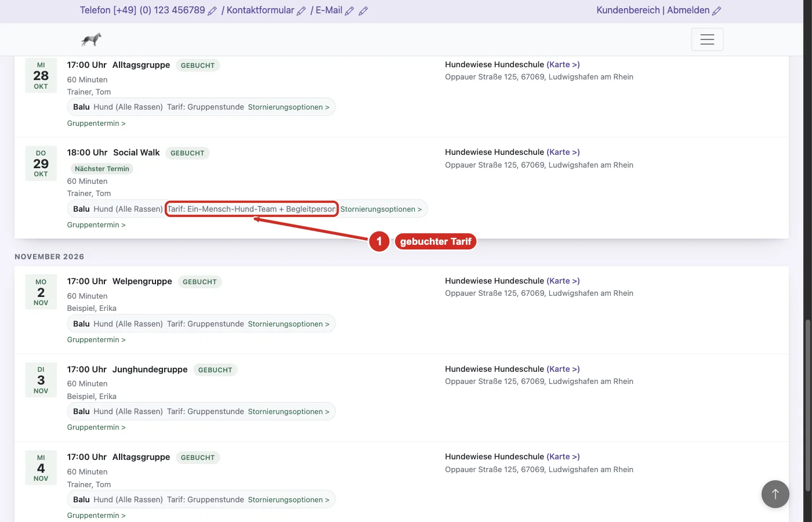
Task: Click the edit pencil beside Kontaktformular
Action: 301,11
